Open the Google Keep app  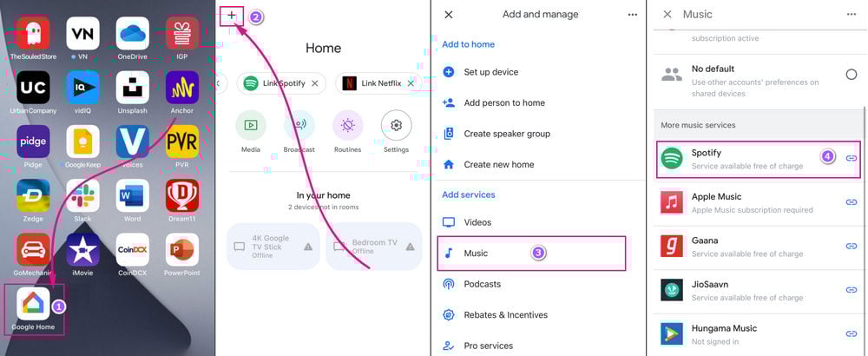click(x=83, y=142)
